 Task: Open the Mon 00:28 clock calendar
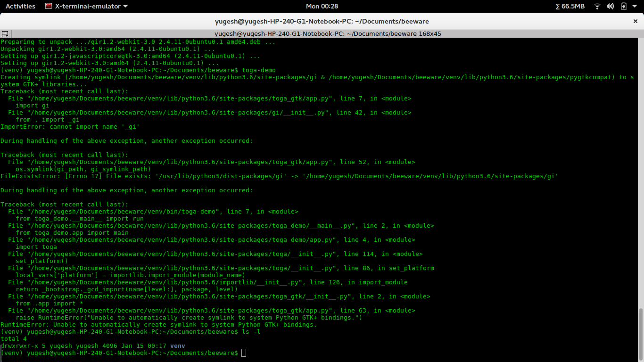tap(322, 6)
